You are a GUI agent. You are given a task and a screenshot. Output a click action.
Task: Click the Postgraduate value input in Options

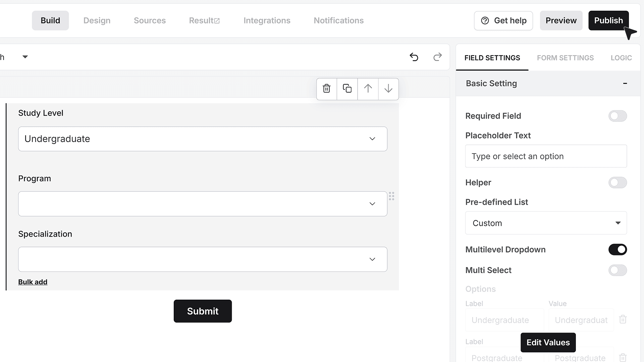[581, 355]
